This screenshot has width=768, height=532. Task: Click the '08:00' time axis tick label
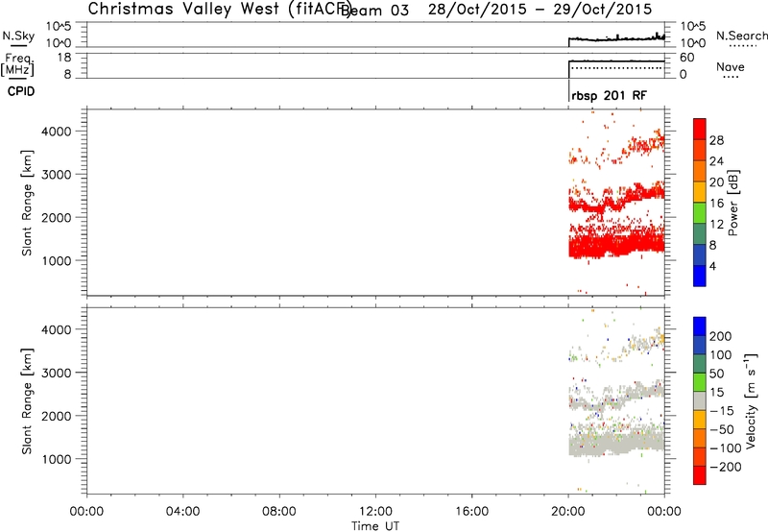279,512
